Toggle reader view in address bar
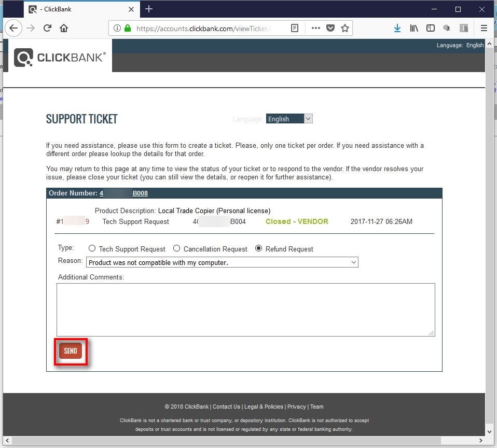Image resolution: width=497 pixels, height=448 pixels. pyautogui.click(x=295, y=28)
